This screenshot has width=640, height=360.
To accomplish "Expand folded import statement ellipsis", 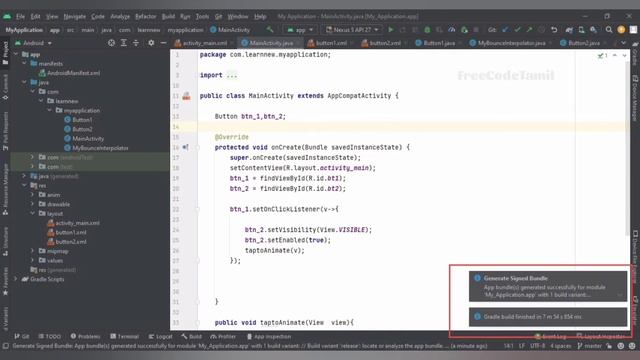I will [231, 76].
